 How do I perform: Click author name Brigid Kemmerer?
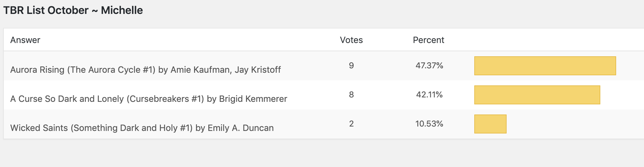pyautogui.click(x=253, y=99)
